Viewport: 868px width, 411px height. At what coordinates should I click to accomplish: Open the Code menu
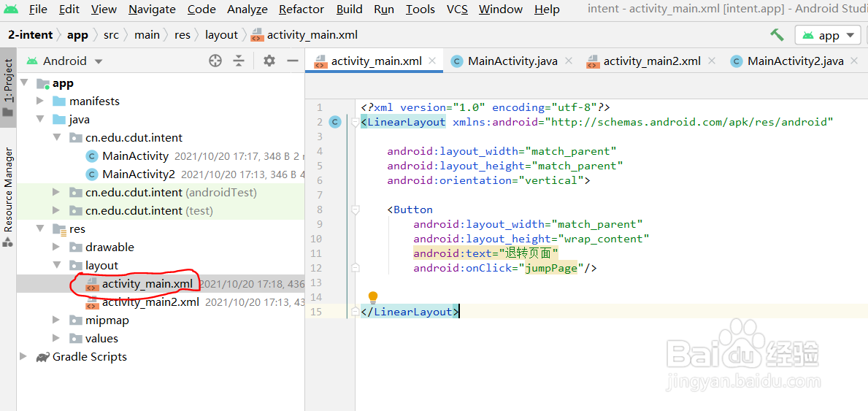pyautogui.click(x=201, y=9)
